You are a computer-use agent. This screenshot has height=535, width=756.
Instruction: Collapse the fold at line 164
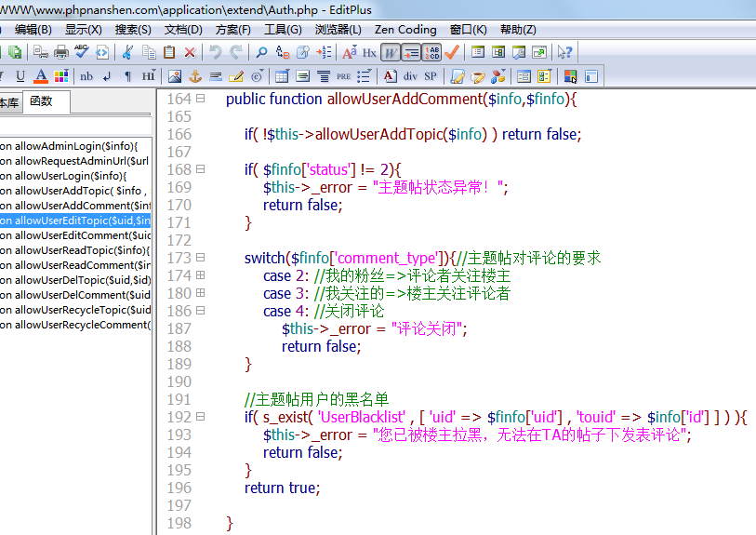201,99
